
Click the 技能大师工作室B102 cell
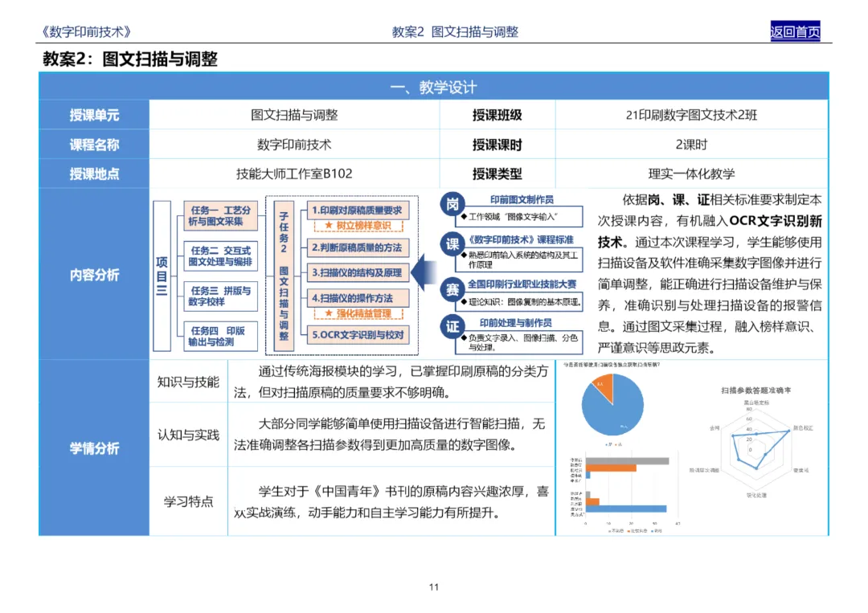point(294,174)
